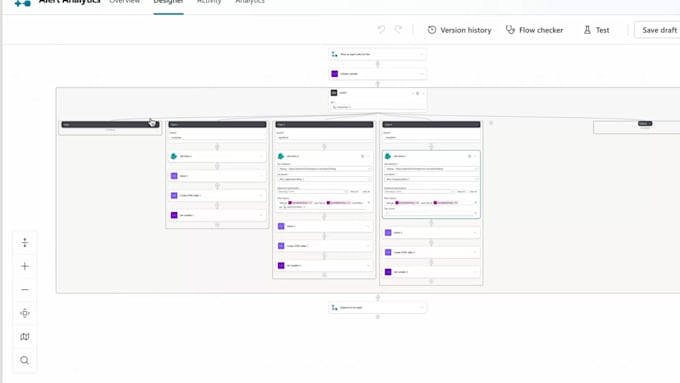This screenshot has width=680, height=383.
Task: Click the top icon in canvas tools column
Action: [25, 242]
